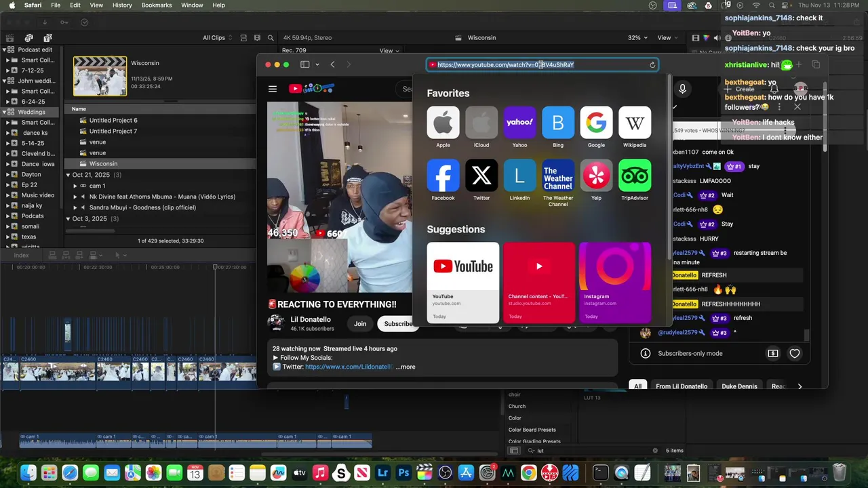Open the Google favorite tile

click(x=596, y=123)
